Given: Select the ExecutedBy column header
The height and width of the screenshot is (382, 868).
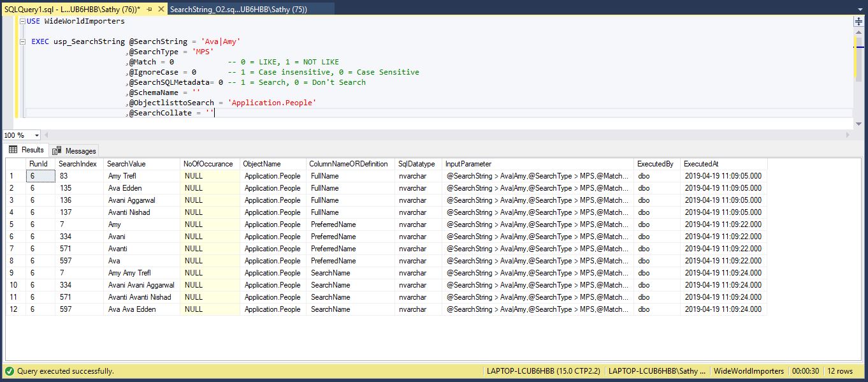Looking at the screenshot, I should (657, 164).
